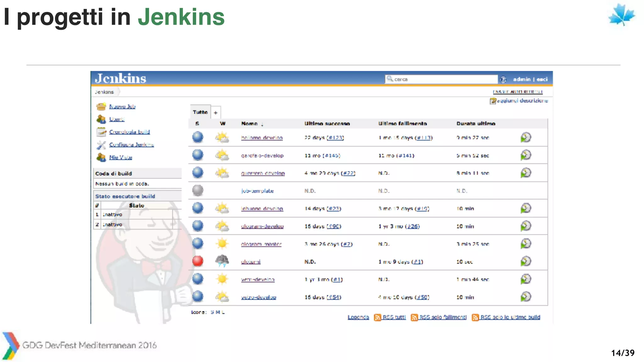The image size is (644, 362).
Task: Open build #123 link
Action: 335,138
